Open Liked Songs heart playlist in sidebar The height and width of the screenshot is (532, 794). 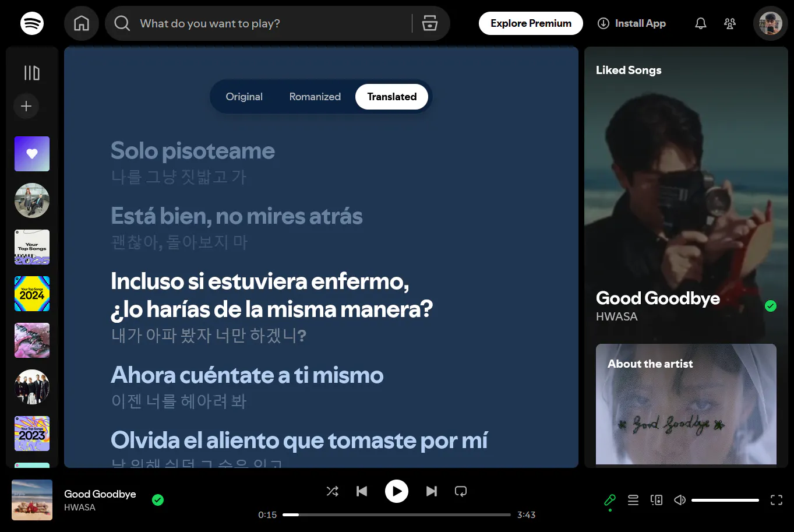(x=32, y=154)
